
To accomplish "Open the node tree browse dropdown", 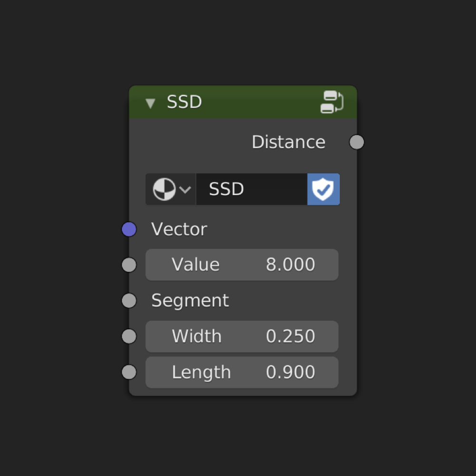I will click(171, 189).
